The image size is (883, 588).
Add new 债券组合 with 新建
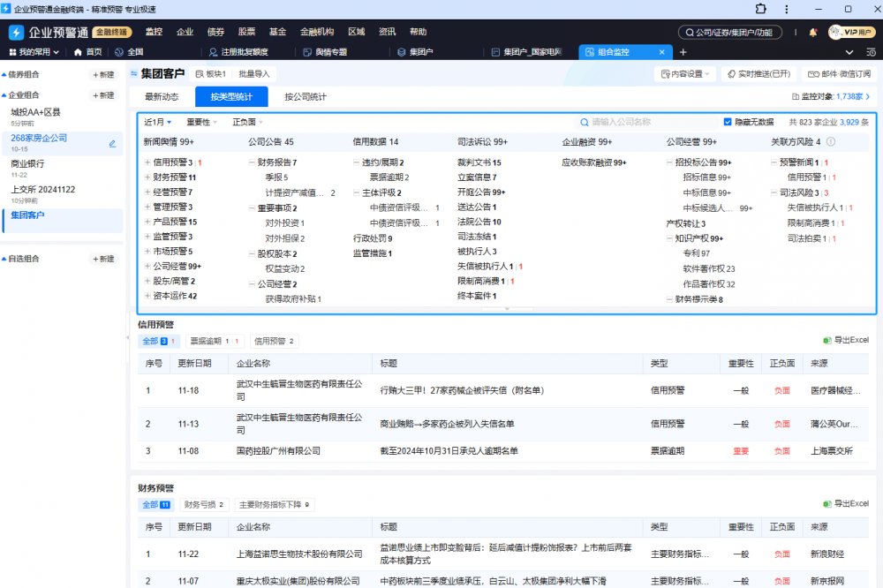coord(103,74)
